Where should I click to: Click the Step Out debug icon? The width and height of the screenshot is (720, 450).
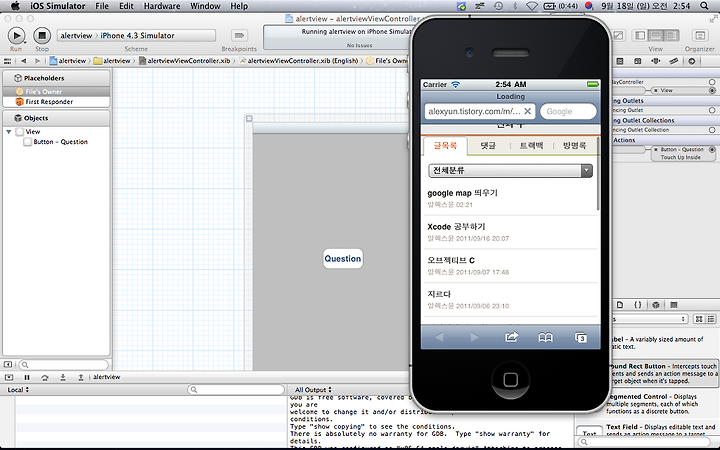point(81,377)
